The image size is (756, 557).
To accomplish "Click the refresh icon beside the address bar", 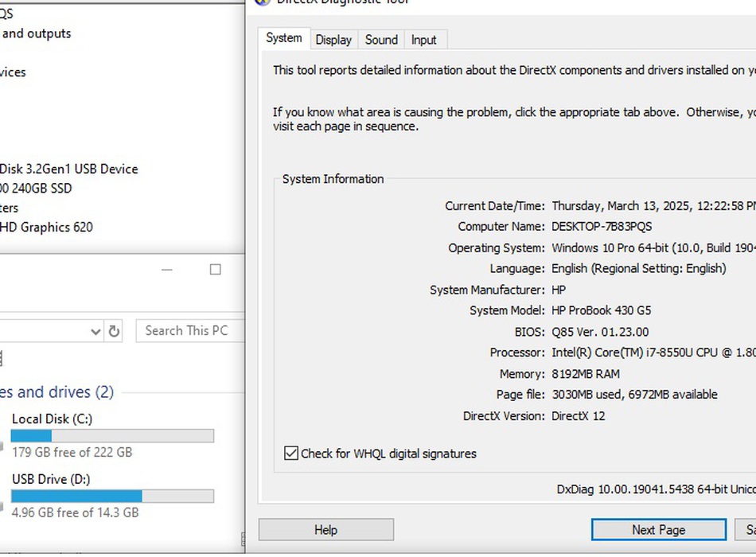I will [x=114, y=331].
